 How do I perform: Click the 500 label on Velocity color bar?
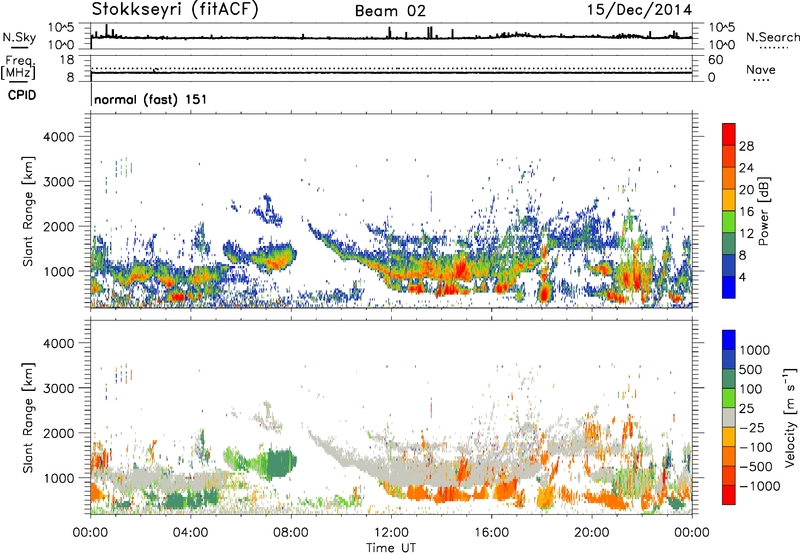[753, 369]
